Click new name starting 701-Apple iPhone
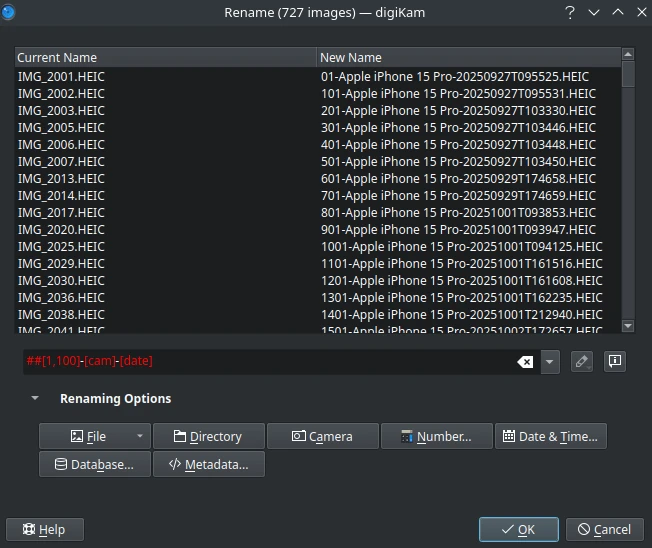652x548 pixels. [458, 196]
